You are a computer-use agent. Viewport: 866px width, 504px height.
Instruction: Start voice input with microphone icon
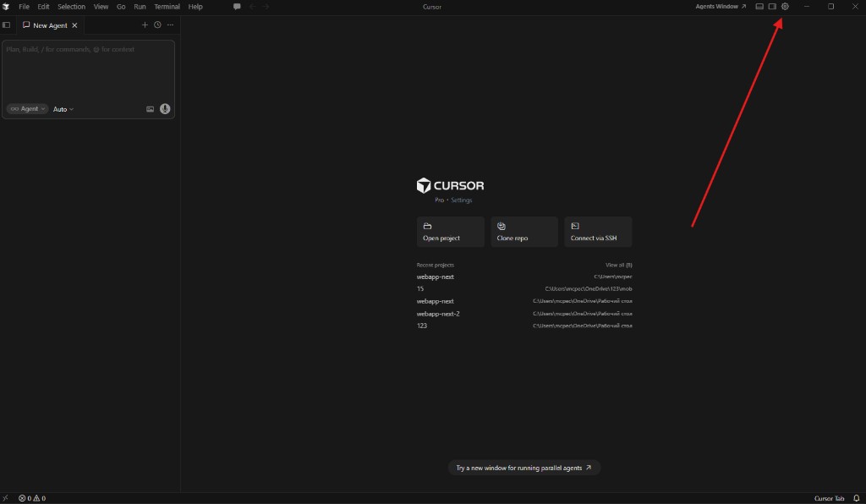[165, 109]
